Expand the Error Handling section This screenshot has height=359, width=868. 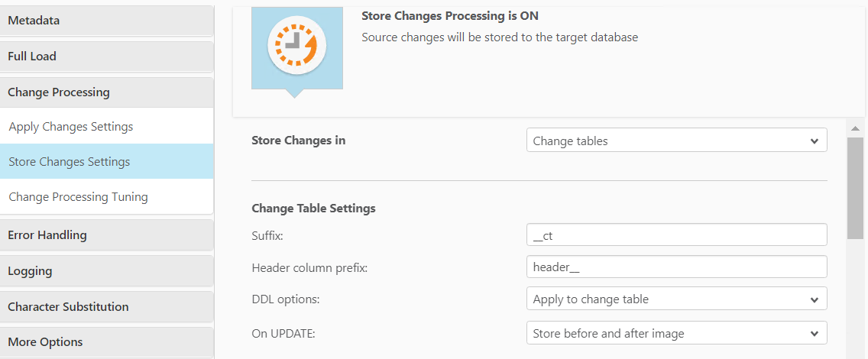106,235
